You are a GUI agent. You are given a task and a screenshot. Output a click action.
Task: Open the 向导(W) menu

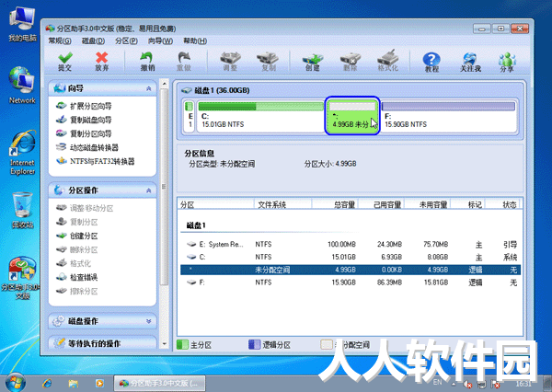click(160, 40)
